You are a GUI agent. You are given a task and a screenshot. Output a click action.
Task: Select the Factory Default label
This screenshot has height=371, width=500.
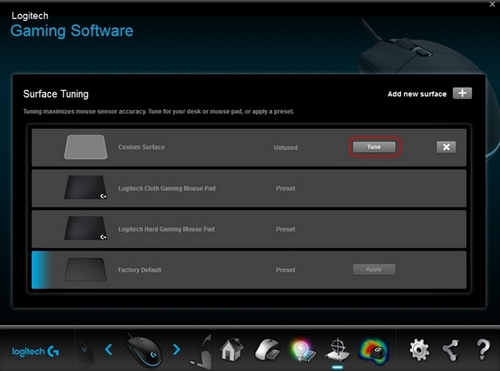(x=140, y=270)
